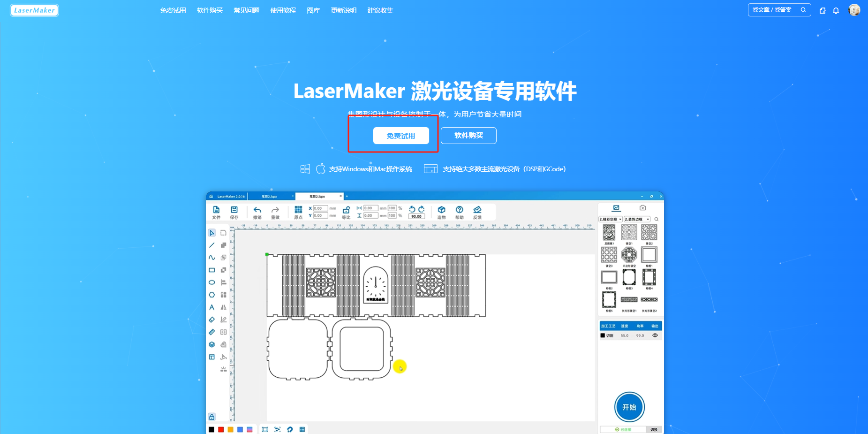
Task: Open the 建议收集 navigation link
Action: pos(380,10)
